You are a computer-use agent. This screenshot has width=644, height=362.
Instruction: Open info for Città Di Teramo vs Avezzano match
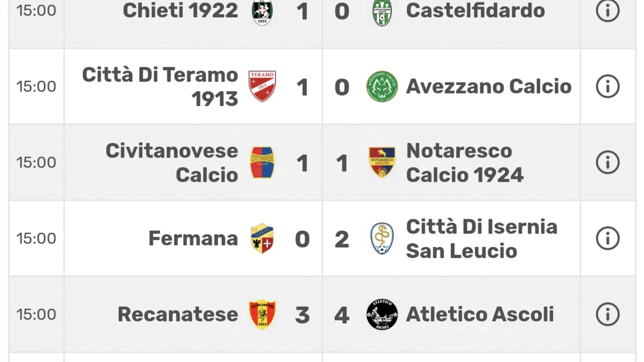(607, 86)
